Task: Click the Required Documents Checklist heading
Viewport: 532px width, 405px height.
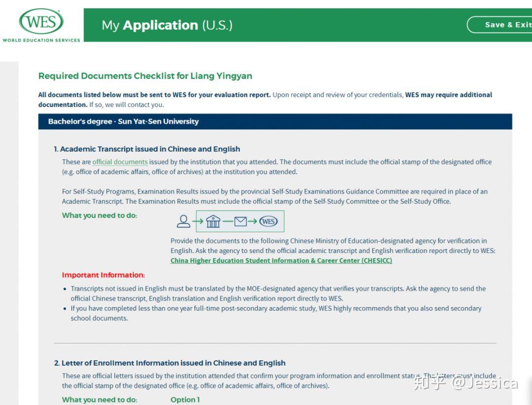Action: pos(145,76)
